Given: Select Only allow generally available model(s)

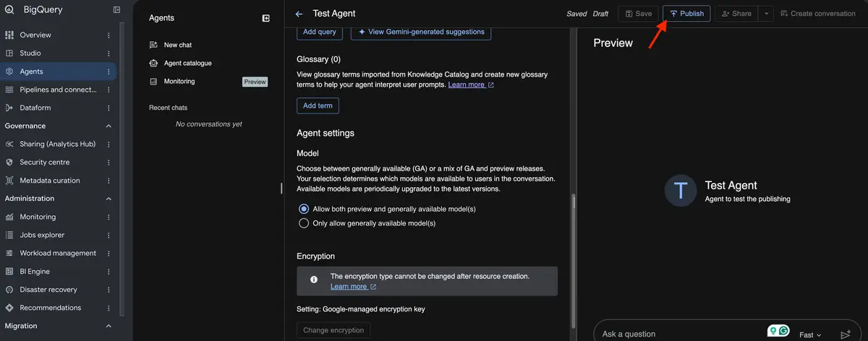Looking at the screenshot, I should coord(304,223).
